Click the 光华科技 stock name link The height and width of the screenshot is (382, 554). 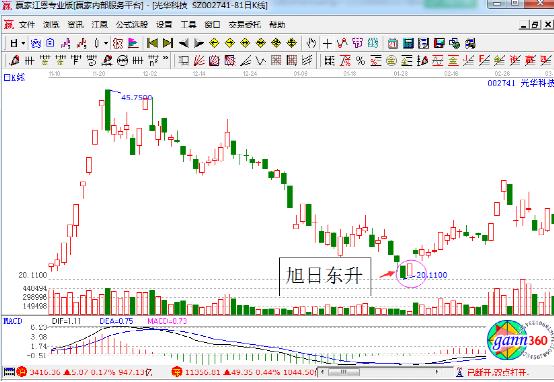click(x=537, y=83)
